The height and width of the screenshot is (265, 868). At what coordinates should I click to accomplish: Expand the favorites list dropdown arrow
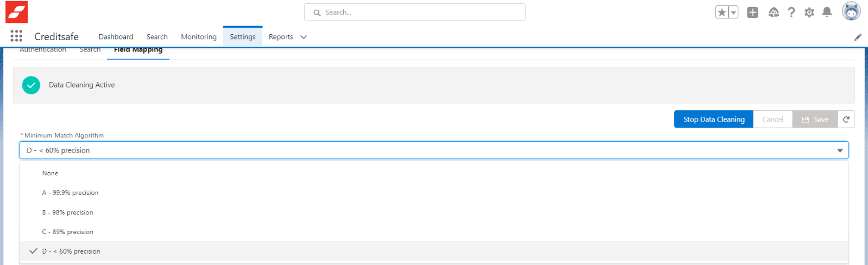click(733, 12)
